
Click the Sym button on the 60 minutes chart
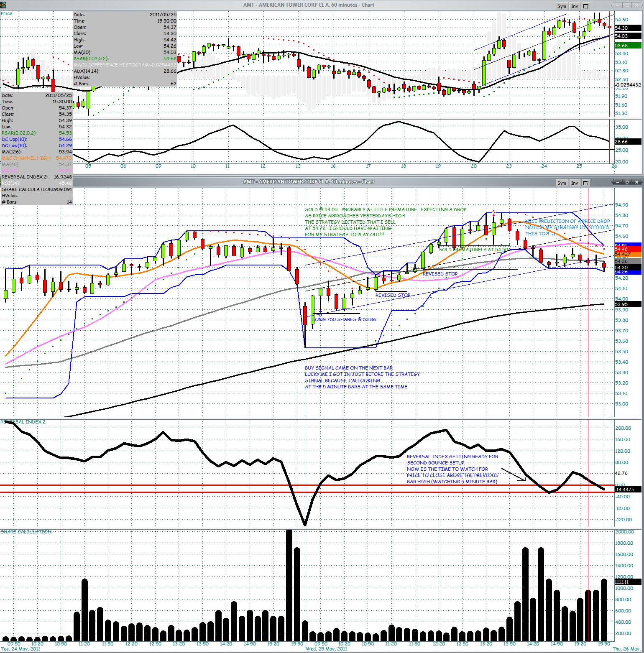pos(561,6)
